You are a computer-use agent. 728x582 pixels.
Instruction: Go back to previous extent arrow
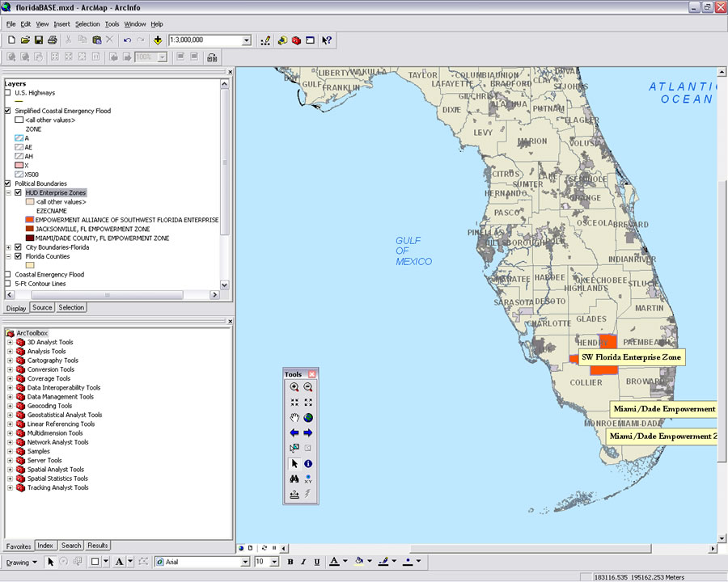tap(294, 433)
